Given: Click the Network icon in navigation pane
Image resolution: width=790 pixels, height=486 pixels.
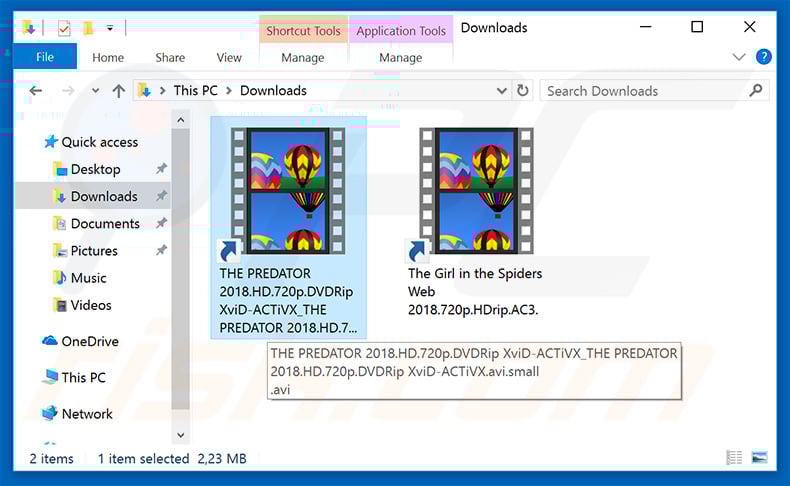Looking at the screenshot, I should click(49, 413).
